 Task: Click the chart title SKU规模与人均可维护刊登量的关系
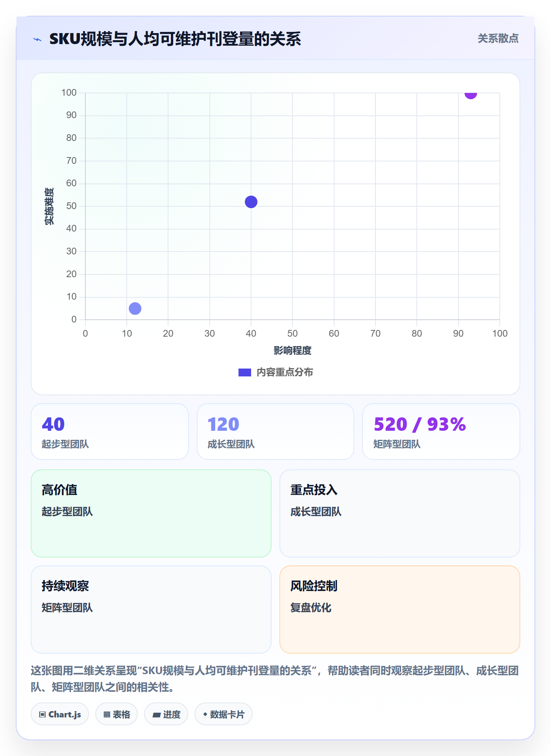pyautogui.click(x=175, y=39)
